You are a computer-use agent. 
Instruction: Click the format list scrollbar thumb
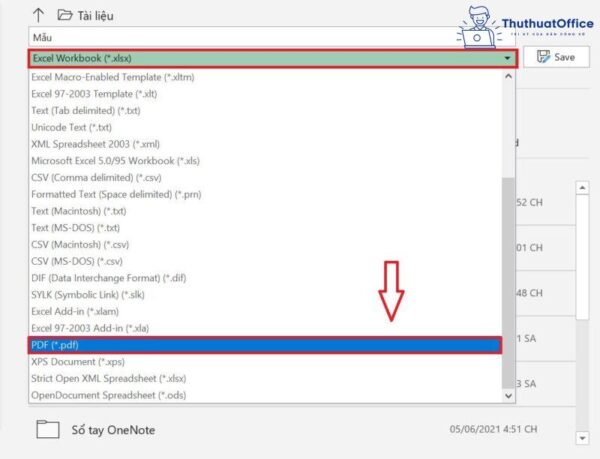click(509, 283)
